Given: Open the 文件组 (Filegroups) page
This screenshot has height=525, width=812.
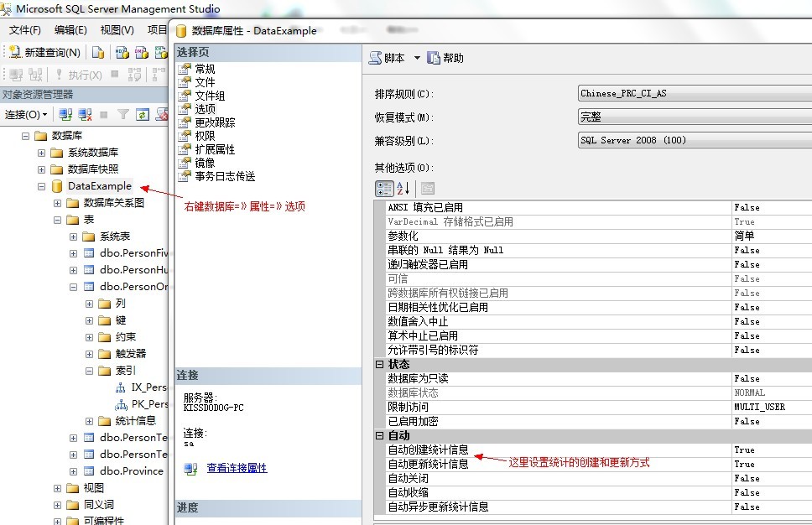Looking at the screenshot, I should click(x=210, y=96).
